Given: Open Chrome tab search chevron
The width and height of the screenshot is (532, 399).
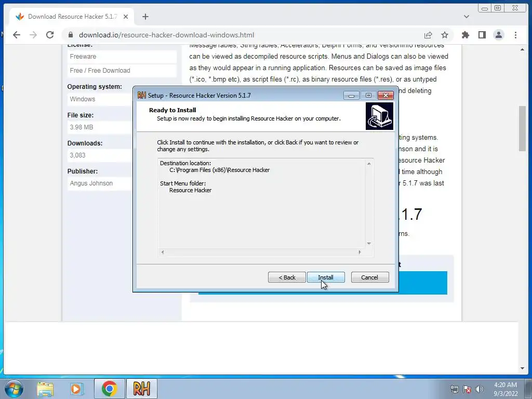Looking at the screenshot, I should (x=467, y=17).
